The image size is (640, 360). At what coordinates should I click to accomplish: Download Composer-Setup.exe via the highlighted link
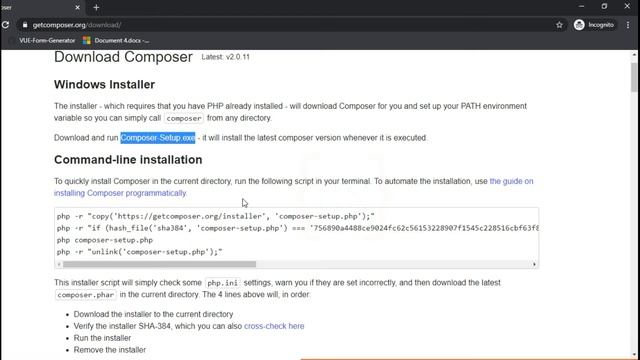(x=158, y=138)
